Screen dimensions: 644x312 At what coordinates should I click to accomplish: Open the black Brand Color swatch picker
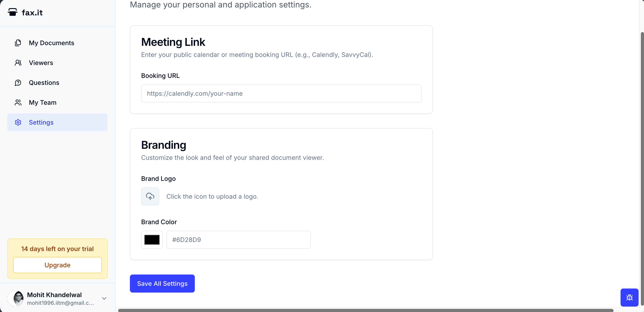coord(152,240)
